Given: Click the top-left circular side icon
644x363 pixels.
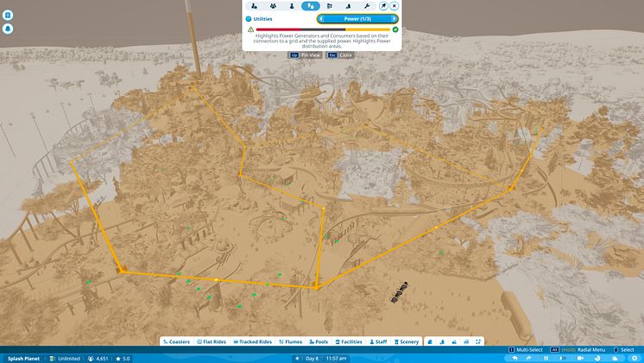Looking at the screenshot, I should (8, 13).
